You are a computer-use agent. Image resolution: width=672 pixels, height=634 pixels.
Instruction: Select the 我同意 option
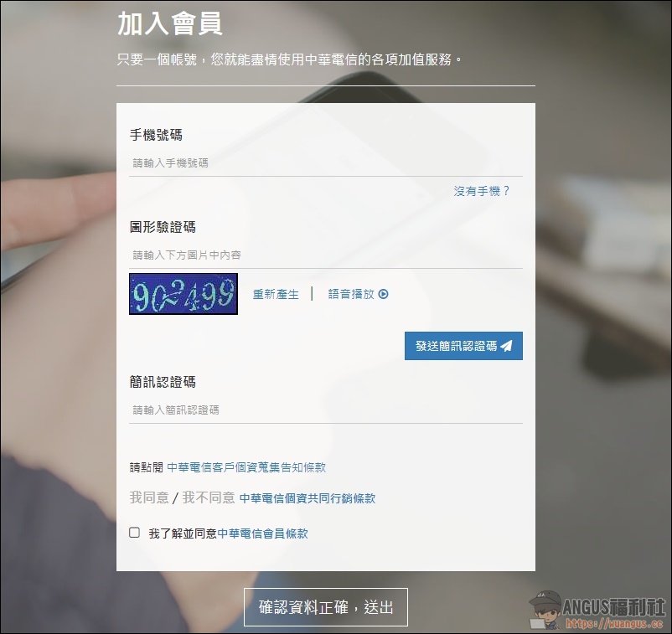click(148, 497)
